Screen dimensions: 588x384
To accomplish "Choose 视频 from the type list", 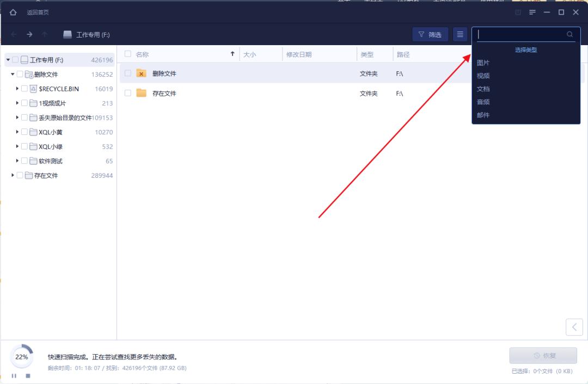I will tap(483, 76).
